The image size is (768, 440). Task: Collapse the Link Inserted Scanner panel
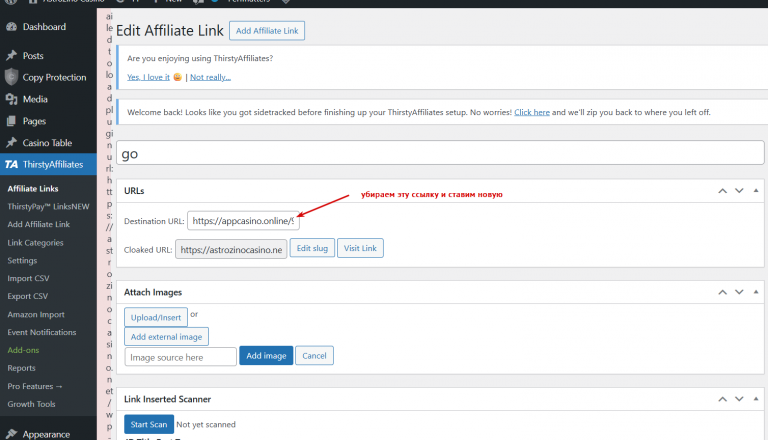click(756, 399)
